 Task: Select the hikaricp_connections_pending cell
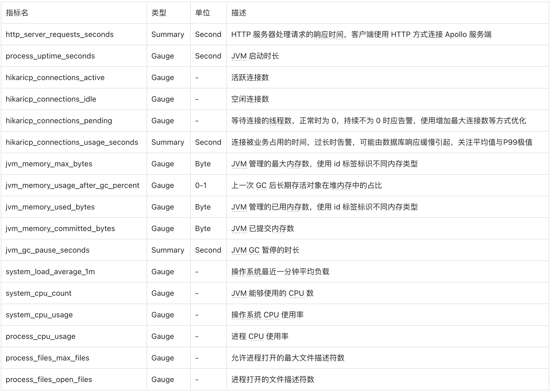(x=59, y=121)
